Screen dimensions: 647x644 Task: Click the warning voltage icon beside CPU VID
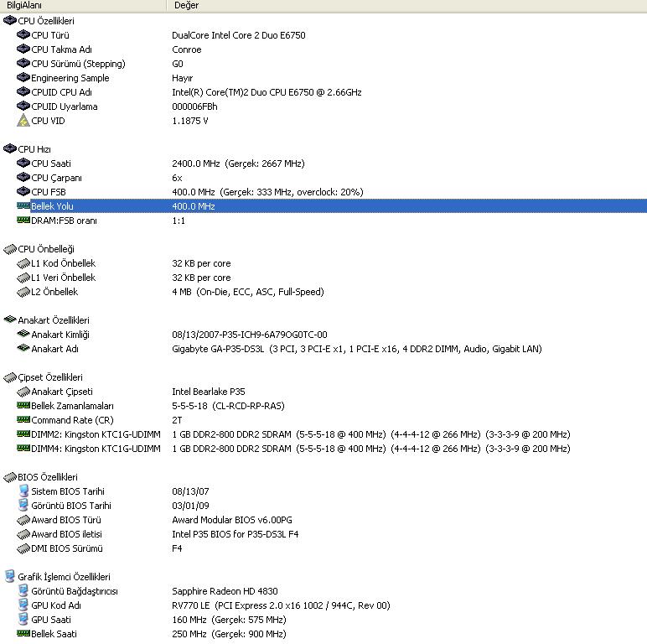(23, 121)
